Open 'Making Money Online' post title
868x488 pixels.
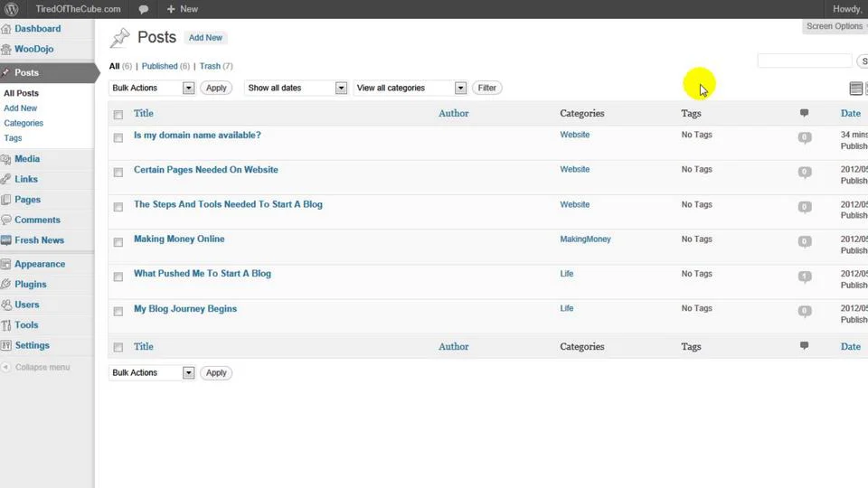(x=179, y=239)
